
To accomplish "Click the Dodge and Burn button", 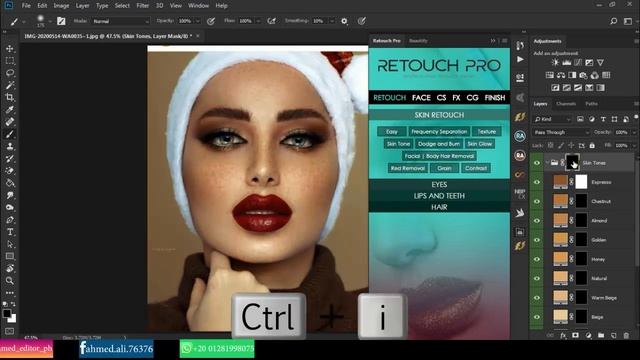I will pyautogui.click(x=439, y=144).
